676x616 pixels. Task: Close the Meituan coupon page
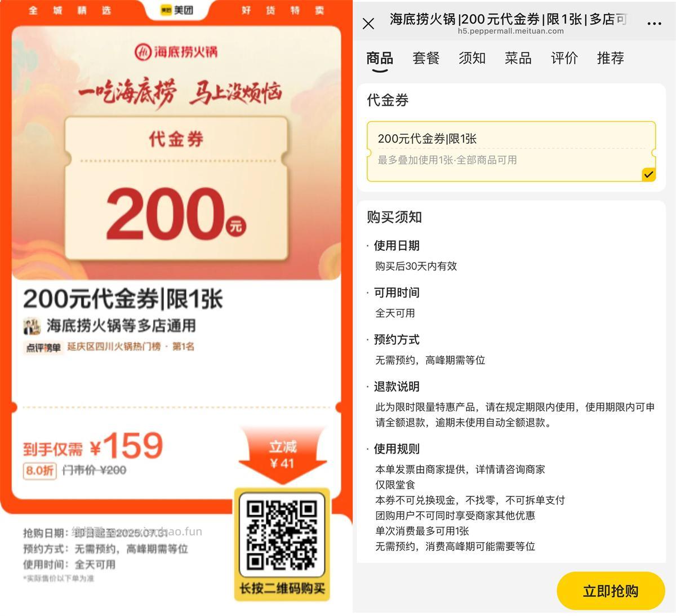click(368, 24)
